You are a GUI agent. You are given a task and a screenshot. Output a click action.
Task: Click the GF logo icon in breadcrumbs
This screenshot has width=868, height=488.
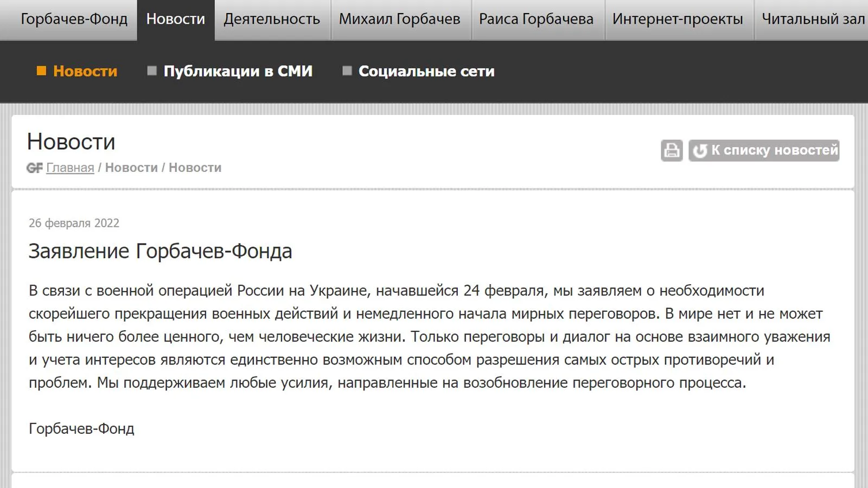click(34, 168)
